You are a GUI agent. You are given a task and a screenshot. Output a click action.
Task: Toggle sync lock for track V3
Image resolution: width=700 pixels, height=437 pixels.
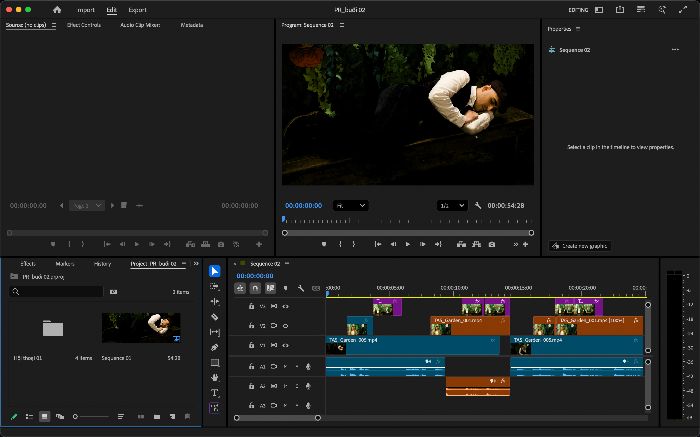pos(274,306)
